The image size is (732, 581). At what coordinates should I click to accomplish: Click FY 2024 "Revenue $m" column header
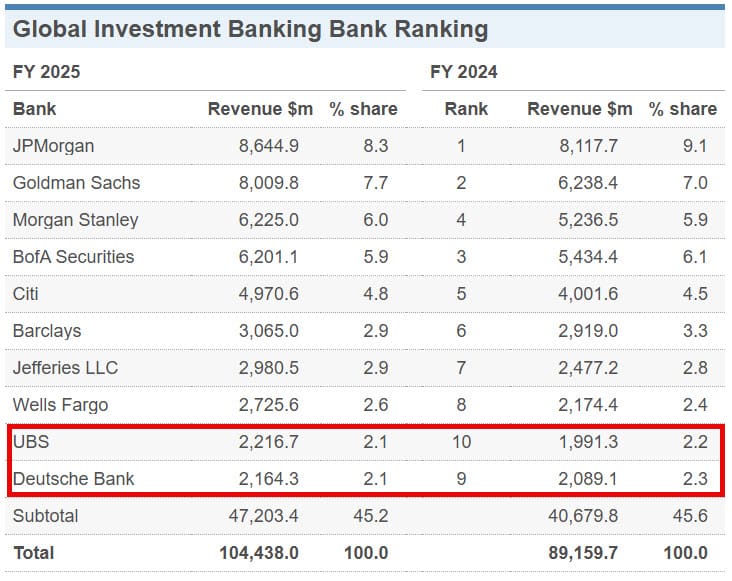[x=579, y=109]
